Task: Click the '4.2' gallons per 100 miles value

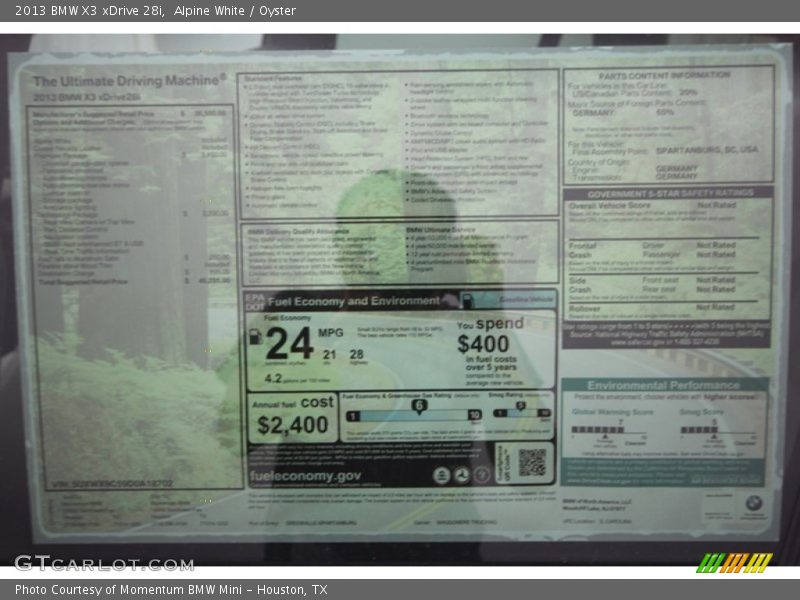Action: click(273, 379)
